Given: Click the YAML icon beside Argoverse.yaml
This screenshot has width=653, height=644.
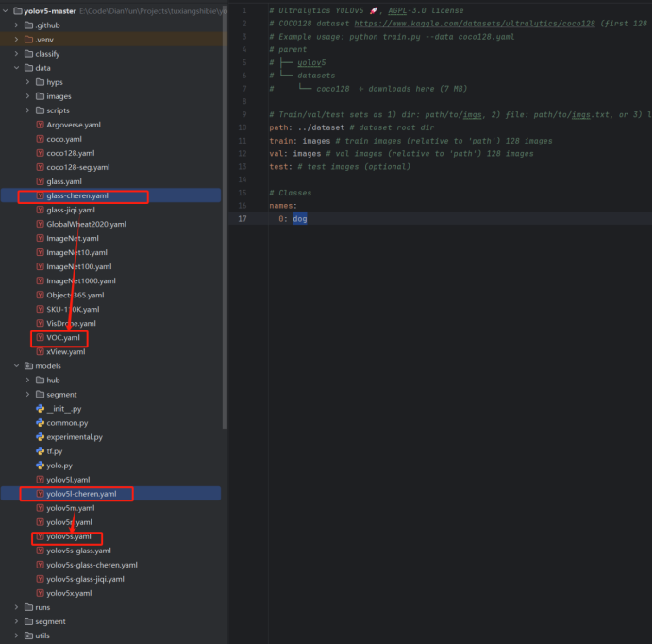Looking at the screenshot, I should point(40,125).
